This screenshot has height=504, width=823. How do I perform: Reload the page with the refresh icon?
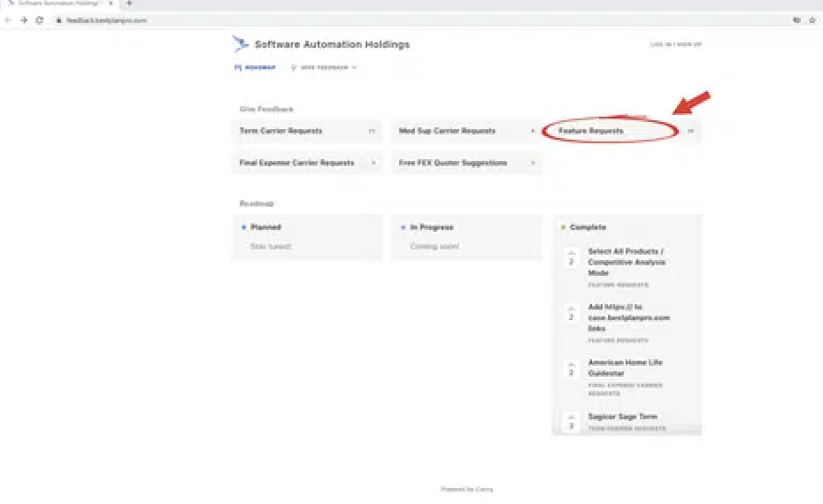tap(40, 19)
